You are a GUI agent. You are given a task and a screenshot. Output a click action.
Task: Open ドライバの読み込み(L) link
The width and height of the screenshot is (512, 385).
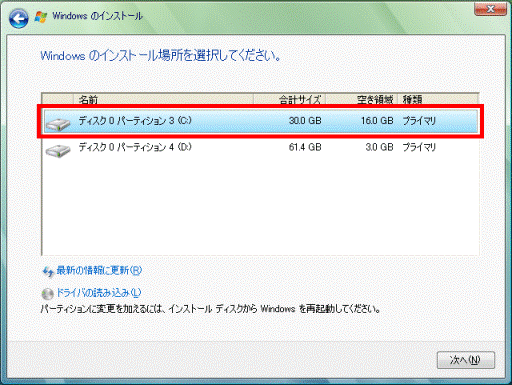(x=99, y=293)
